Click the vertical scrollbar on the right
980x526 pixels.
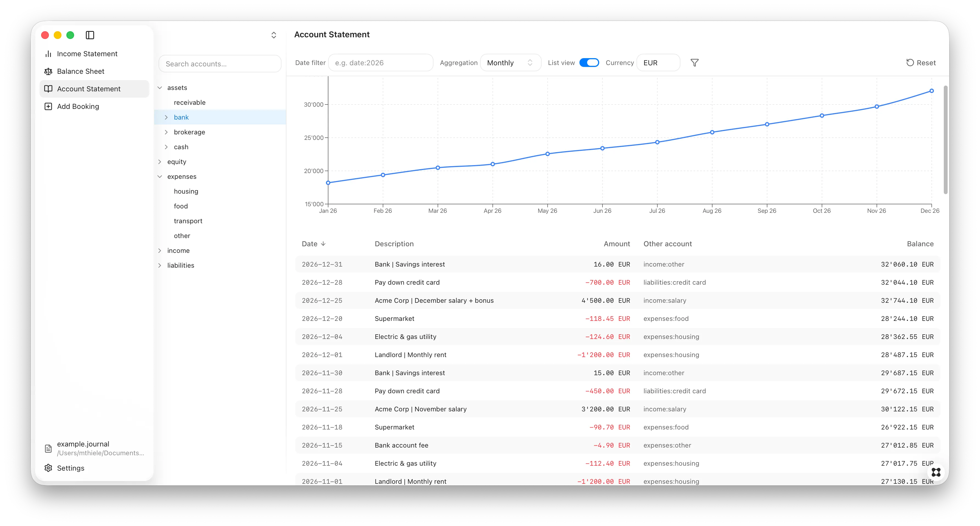coord(945,139)
